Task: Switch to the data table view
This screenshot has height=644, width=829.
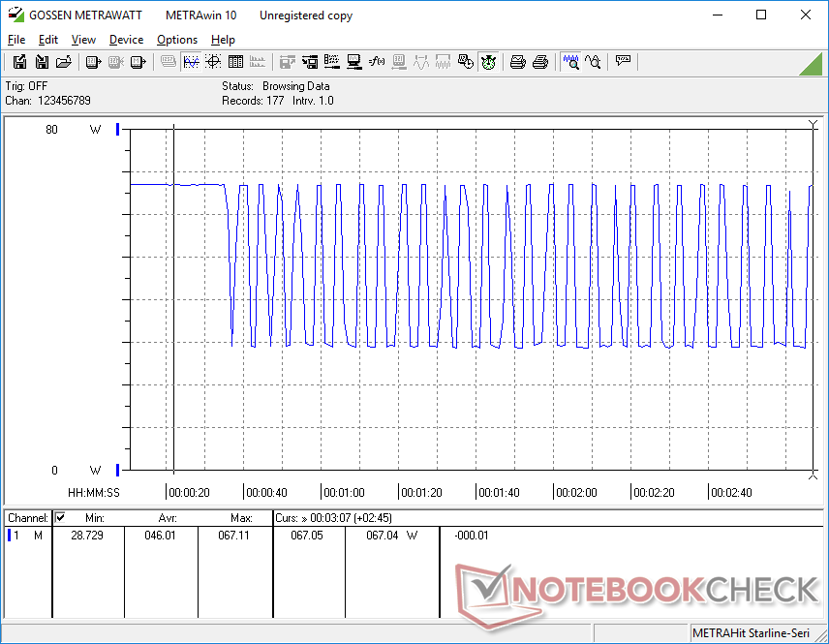Action: tap(235, 62)
